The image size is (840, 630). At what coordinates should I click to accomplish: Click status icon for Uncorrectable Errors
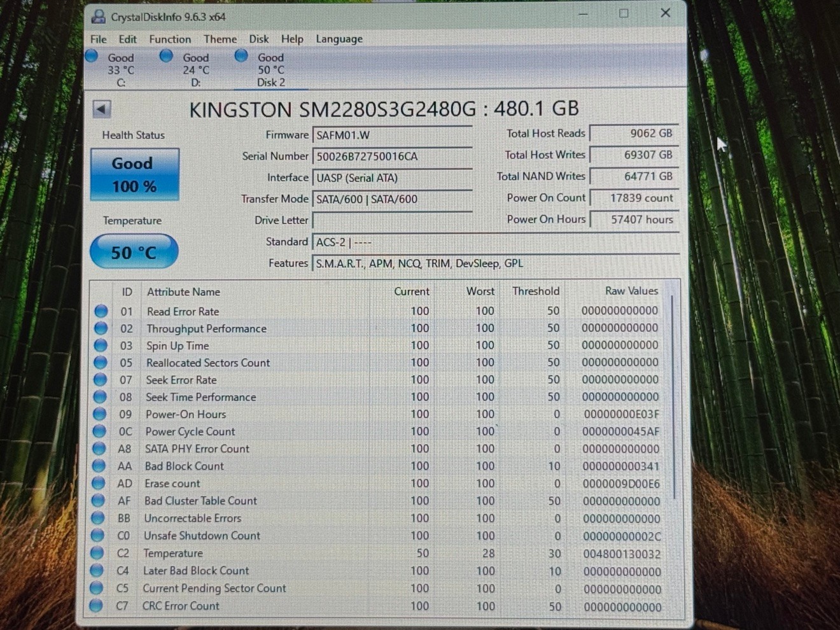pyautogui.click(x=97, y=518)
